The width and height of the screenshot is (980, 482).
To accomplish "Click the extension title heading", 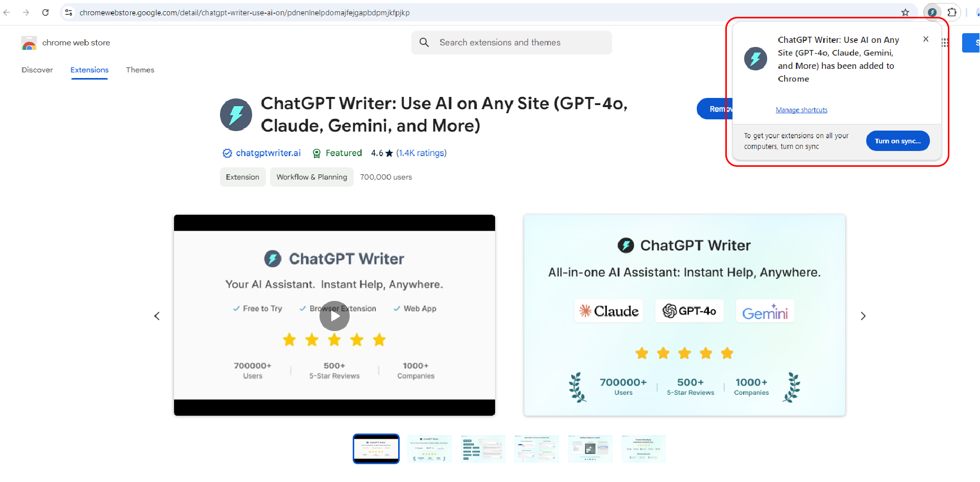I will (x=444, y=114).
